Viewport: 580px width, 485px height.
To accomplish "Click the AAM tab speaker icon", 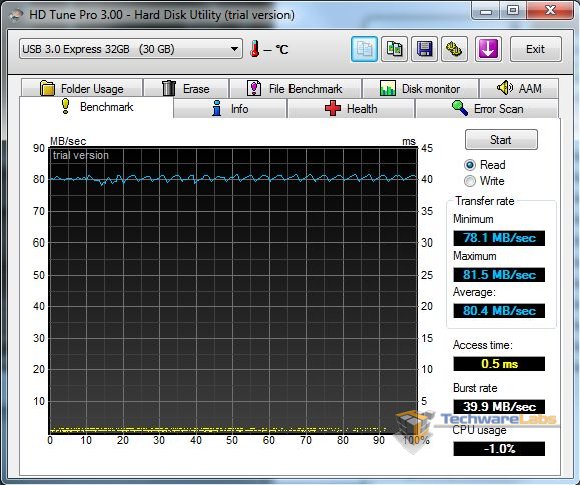I will click(x=505, y=88).
